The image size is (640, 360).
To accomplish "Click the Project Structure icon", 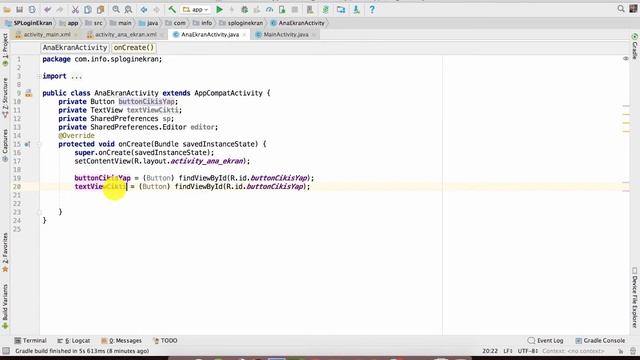I will [341, 9].
